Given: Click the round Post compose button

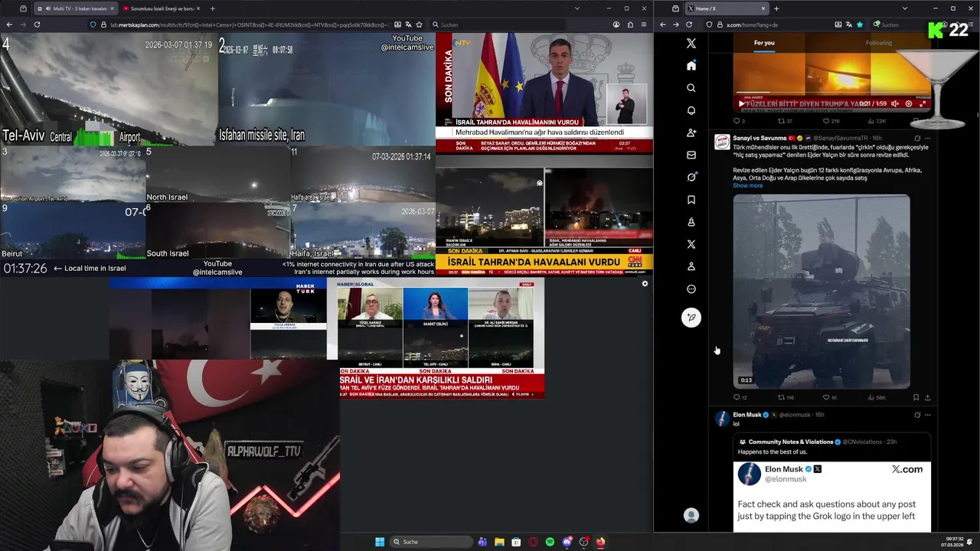Looking at the screenshot, I should (x=691, y=318).
